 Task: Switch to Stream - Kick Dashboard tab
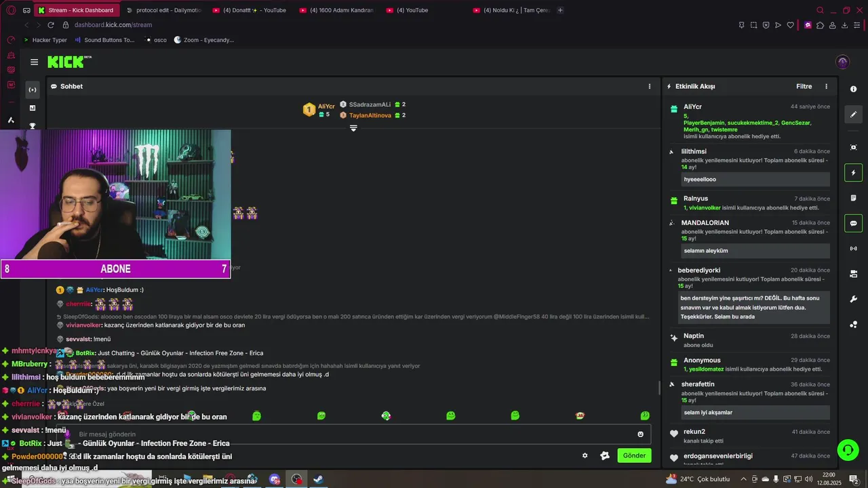[x=77, y=10]
